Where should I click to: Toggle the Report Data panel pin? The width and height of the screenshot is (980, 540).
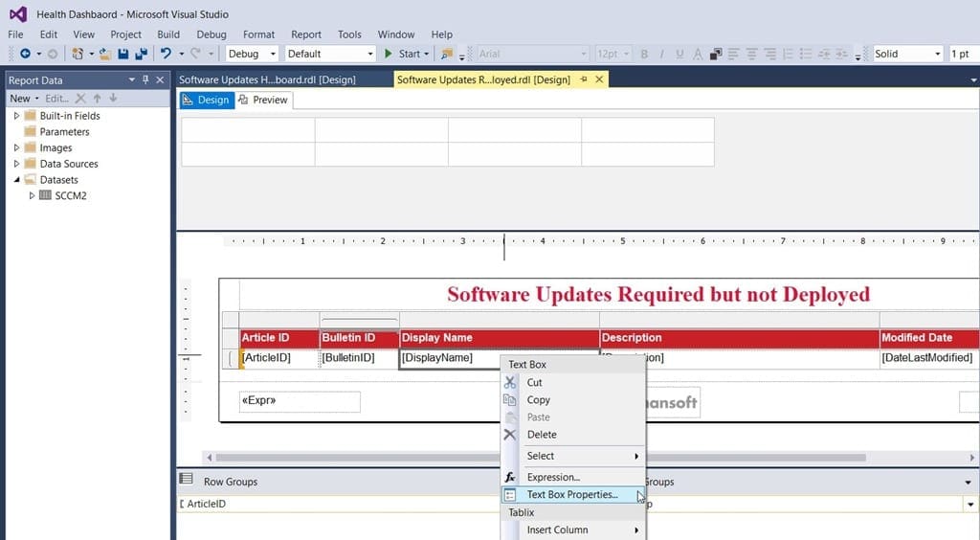145,80
